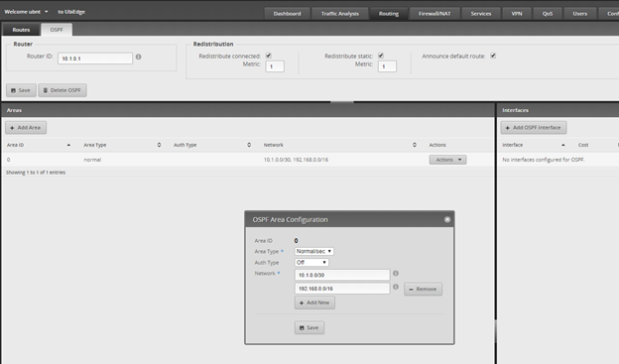Sort interfaces by Interface column
The height and width of the screenshot is (364, 619).
click(x=534, y=145)
